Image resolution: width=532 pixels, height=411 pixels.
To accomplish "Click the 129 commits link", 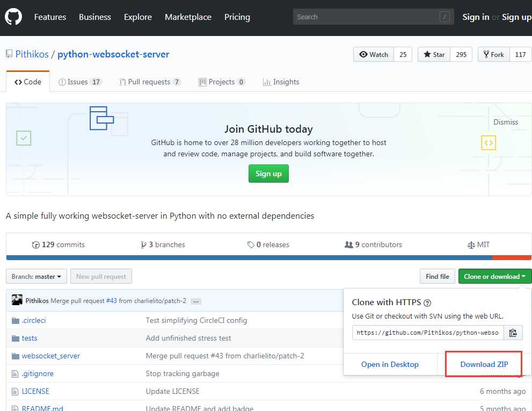I will 59,244.
